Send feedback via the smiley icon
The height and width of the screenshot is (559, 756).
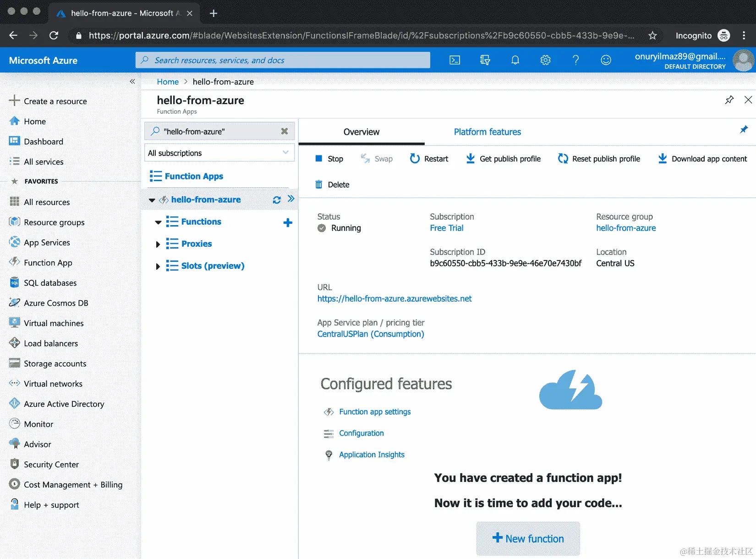(606, 60)
